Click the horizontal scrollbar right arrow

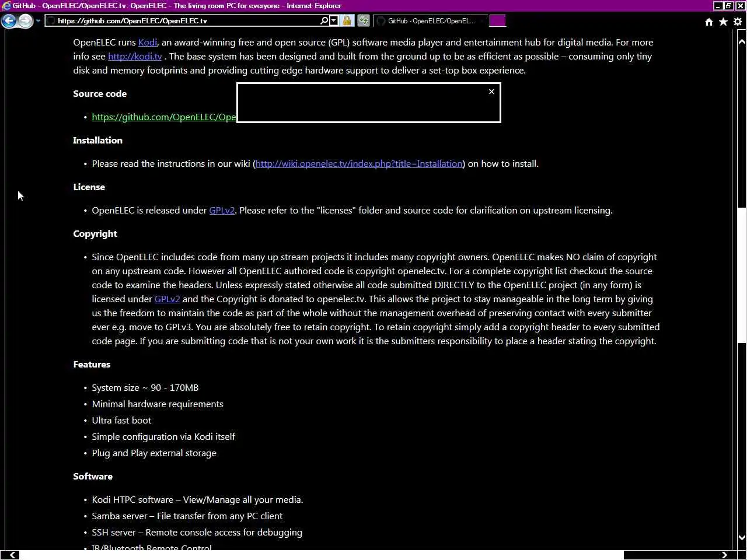[724, 555]
